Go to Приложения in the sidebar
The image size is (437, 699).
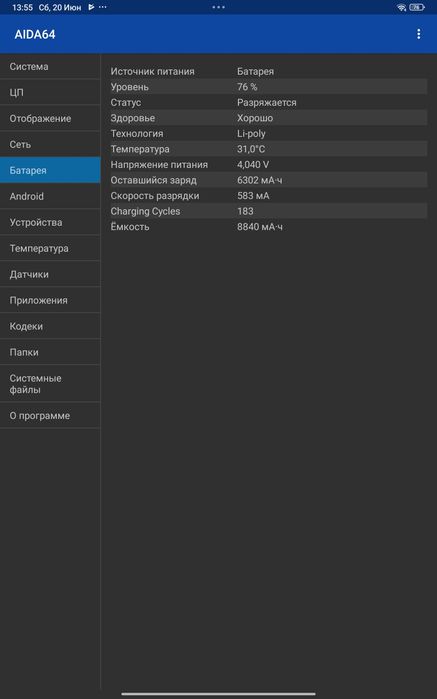(x=50, y=300)
